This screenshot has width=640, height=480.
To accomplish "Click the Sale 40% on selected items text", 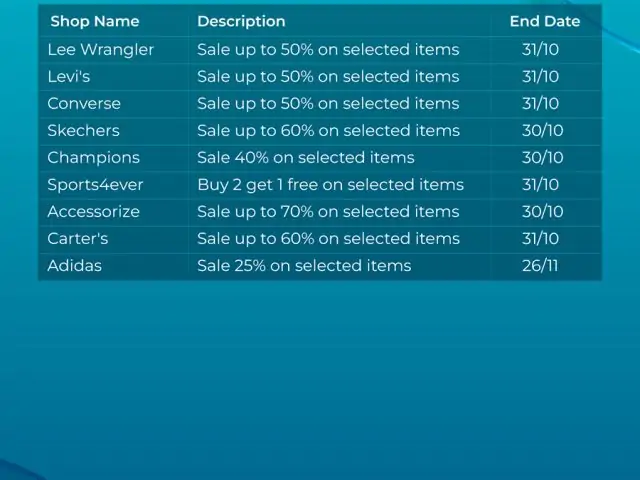I will 306,158.
